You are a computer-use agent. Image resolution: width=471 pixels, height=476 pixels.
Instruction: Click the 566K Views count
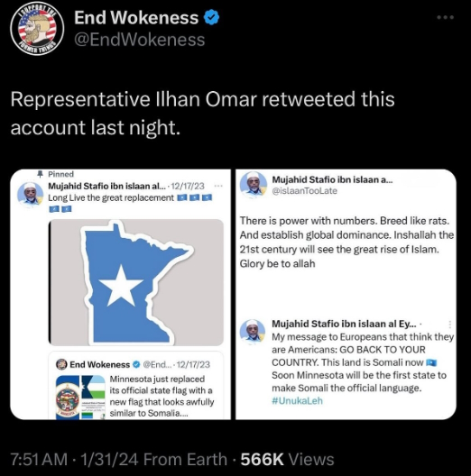coord(287,459)
